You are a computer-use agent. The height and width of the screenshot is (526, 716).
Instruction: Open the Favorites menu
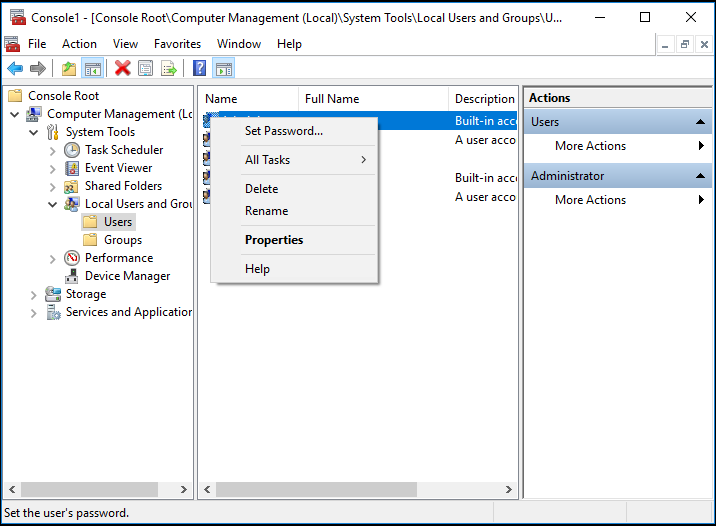pyautogui.click(x=177, y=44)
